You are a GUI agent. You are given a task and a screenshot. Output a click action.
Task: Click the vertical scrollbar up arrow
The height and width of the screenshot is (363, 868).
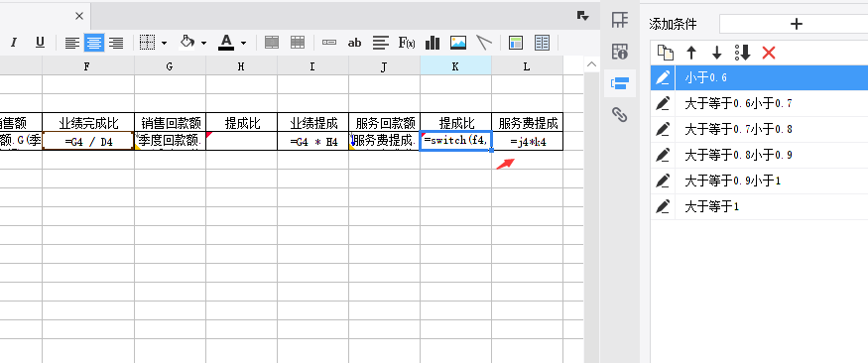pos(592,64)
